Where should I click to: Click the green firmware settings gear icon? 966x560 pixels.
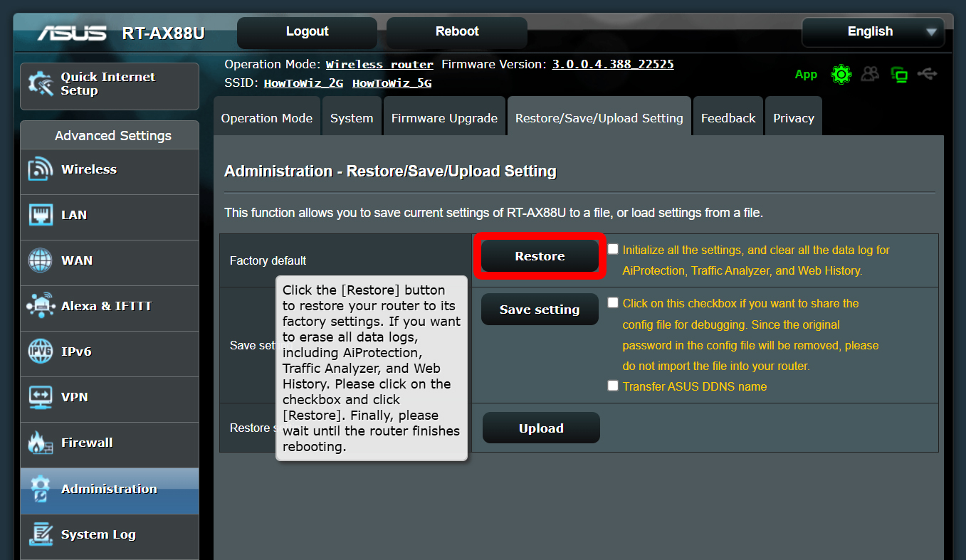click(841, 74)
